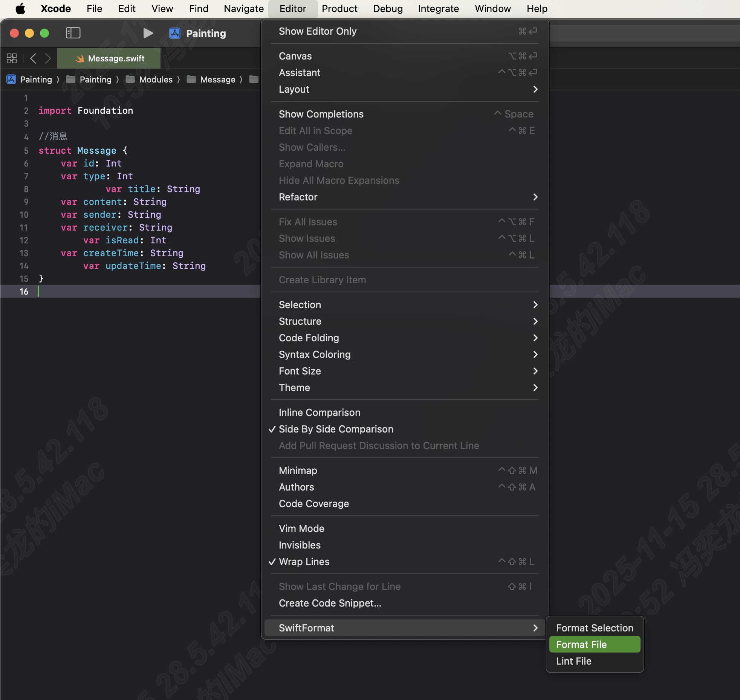Click the Modules folder in breadcrumb
Image resolution: width=740 pixels, height=700 pixels.
pos(156,79)
